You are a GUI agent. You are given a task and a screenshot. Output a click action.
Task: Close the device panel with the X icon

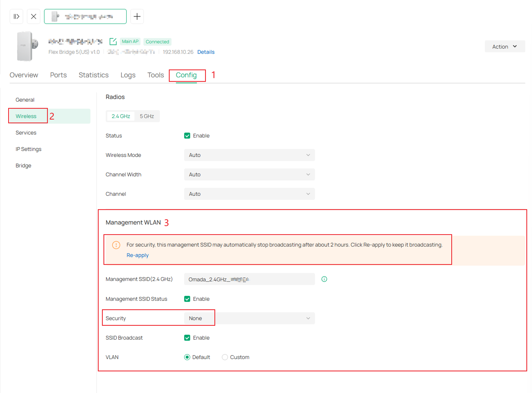pyautogui.click(x=33, y=16)
